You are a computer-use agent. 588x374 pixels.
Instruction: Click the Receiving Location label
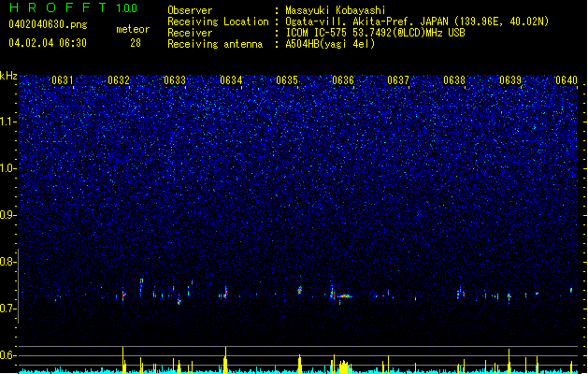coord(218,22)
